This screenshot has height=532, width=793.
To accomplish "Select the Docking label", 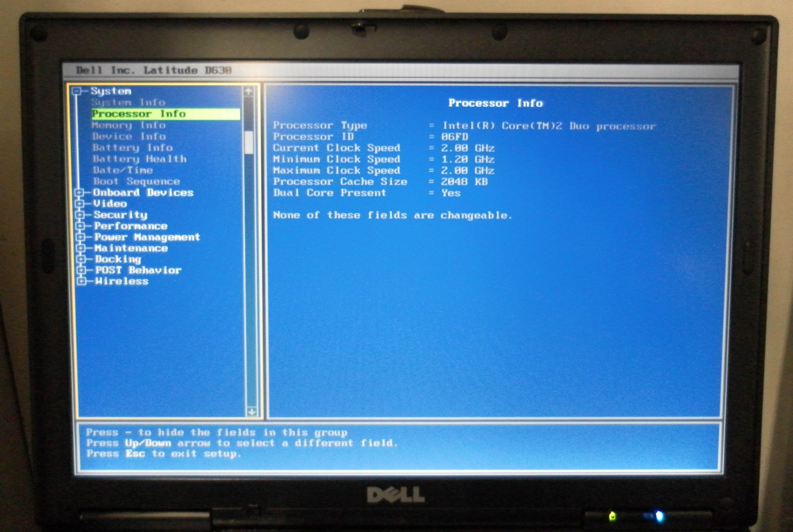I will (118, 260).
